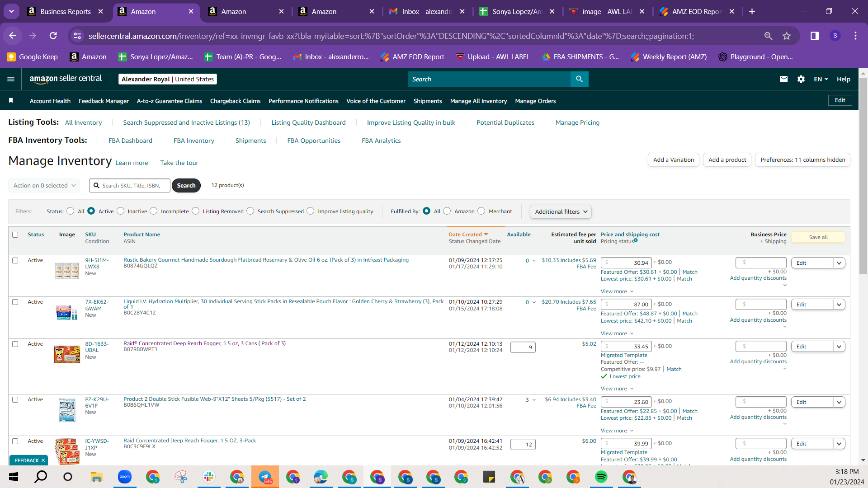Open the EN language dropdown
Viewport: 868px width, 488px height.
pos(821,79)
